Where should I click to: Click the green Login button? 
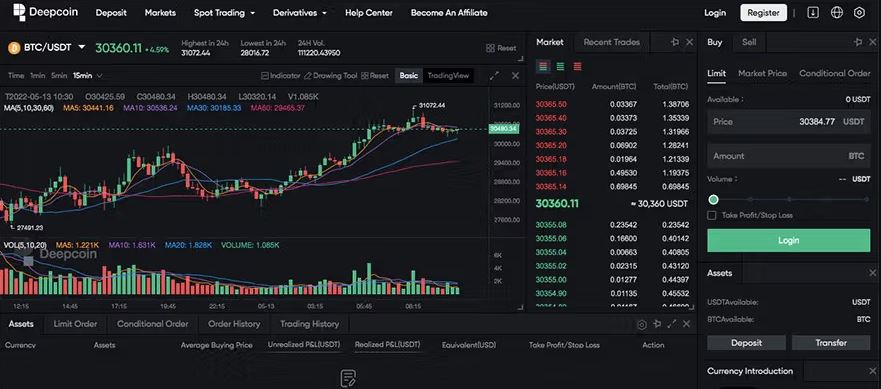[x=788, y=240]
